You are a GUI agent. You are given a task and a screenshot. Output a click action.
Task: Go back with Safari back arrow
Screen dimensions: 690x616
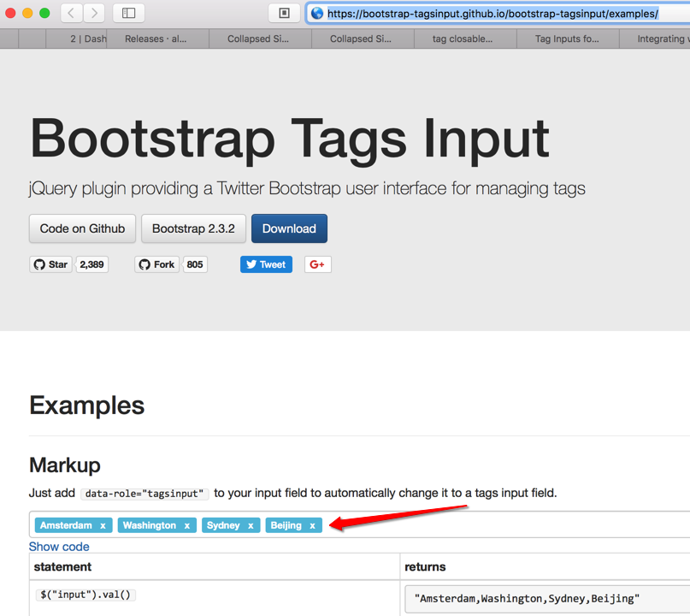pos(71,13)
